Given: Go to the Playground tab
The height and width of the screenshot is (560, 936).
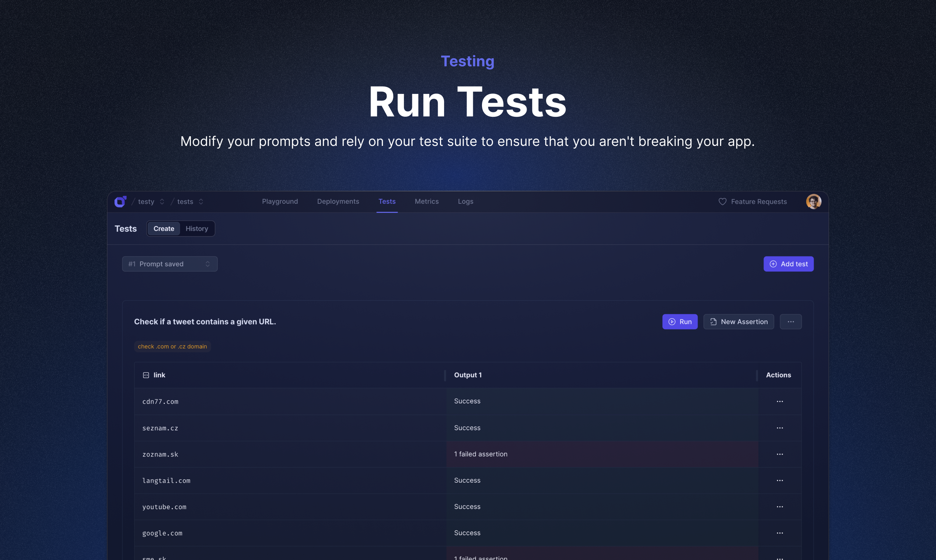Looking at the screenshot, I should click(280, 202).
